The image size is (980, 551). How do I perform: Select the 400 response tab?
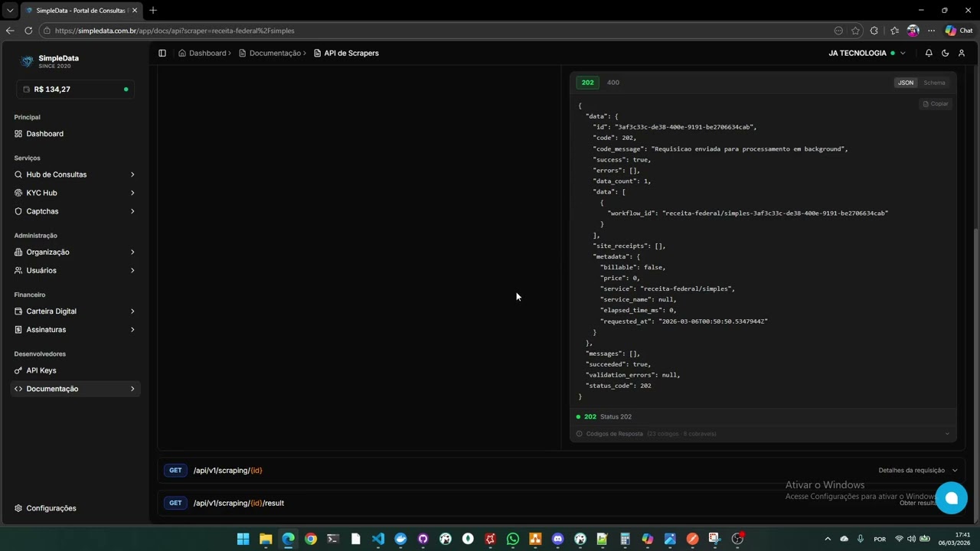(x=613, y=83)
